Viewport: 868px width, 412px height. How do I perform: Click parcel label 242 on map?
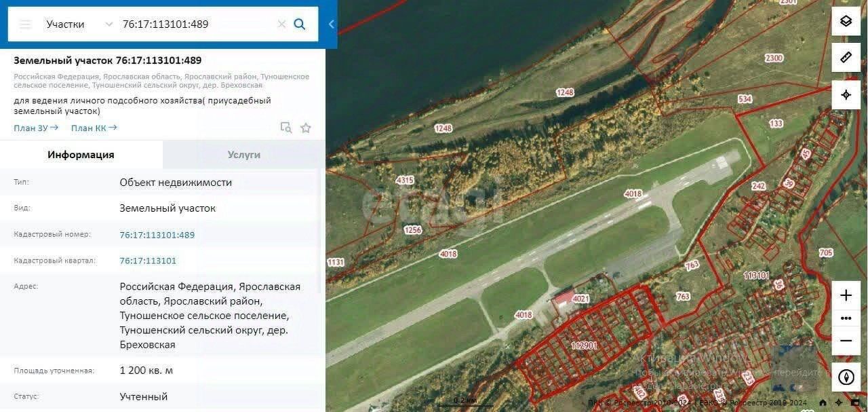(758, 186)
